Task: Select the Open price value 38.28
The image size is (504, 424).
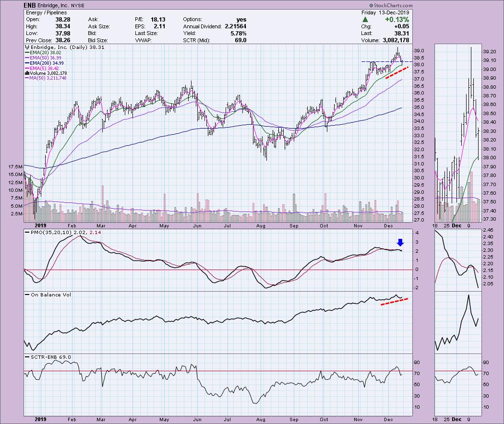Action: (x=63, y=20)
